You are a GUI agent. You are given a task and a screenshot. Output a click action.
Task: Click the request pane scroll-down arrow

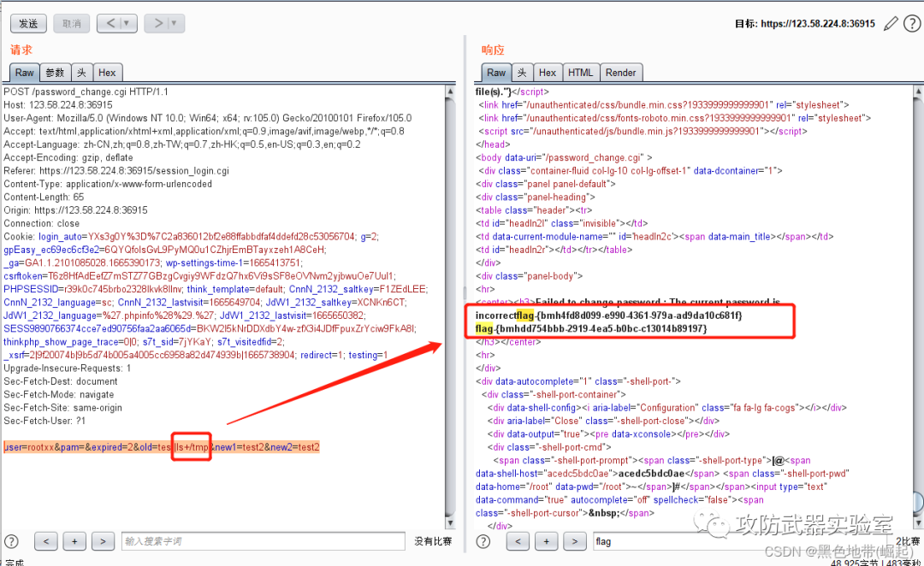[451, 523]
